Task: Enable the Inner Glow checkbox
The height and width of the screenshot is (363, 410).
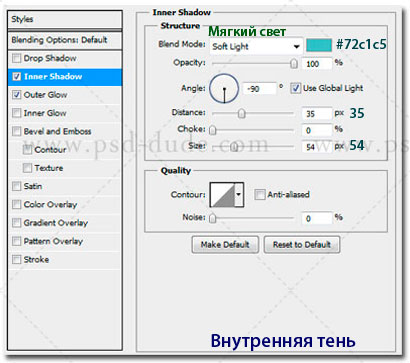Action: click(x=16, y=113)
